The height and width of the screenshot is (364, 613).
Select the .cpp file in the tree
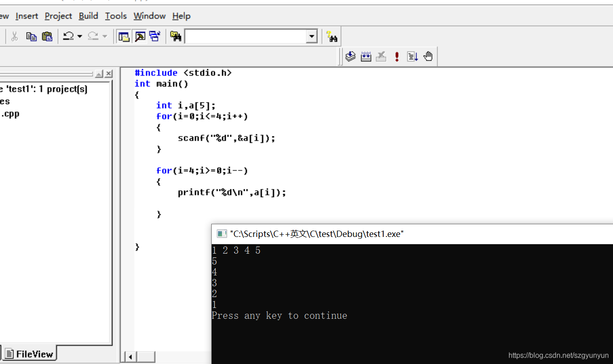(10, 113)
